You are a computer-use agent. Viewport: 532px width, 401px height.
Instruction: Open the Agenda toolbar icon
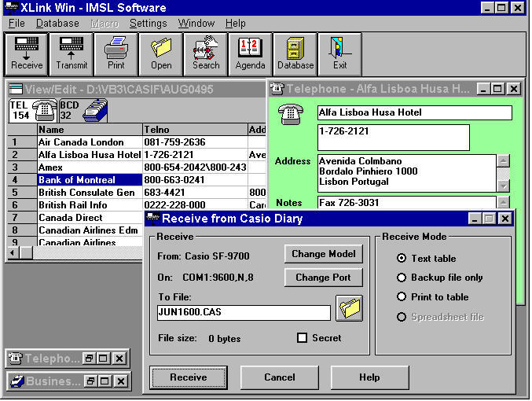[251, 53]
